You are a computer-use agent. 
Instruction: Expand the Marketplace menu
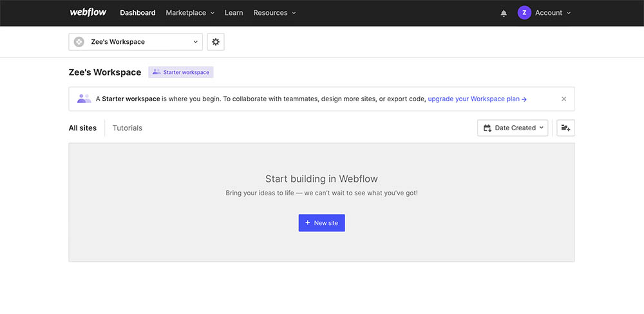[x=190, y=13]
